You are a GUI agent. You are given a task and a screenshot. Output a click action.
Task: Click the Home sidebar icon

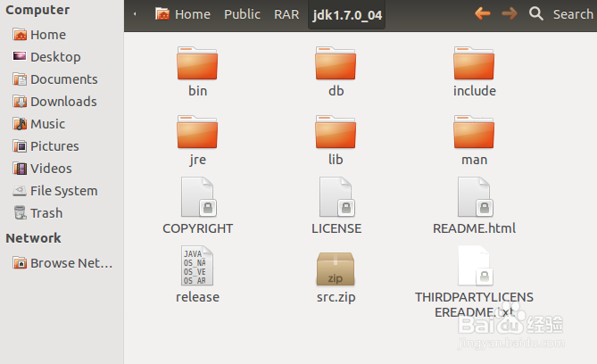pyautogui.click(x=20, y=35)
